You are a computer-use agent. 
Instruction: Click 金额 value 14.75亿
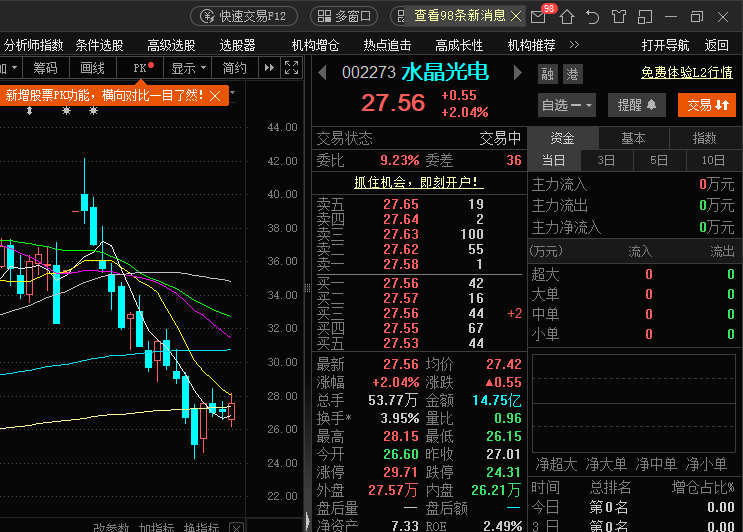click(x=497, y=400)
